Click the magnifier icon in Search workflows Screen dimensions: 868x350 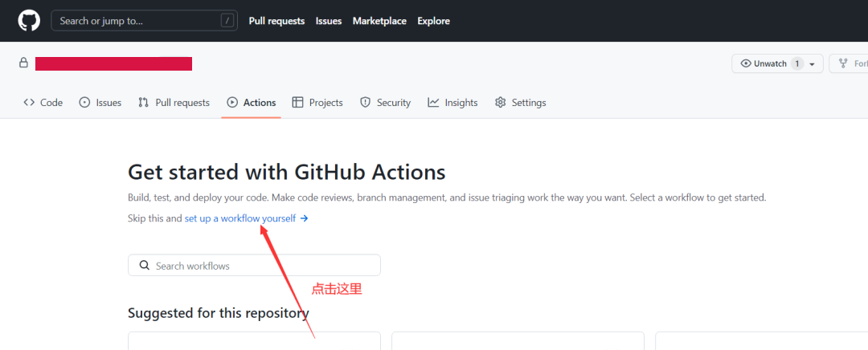tap(145, 266)
